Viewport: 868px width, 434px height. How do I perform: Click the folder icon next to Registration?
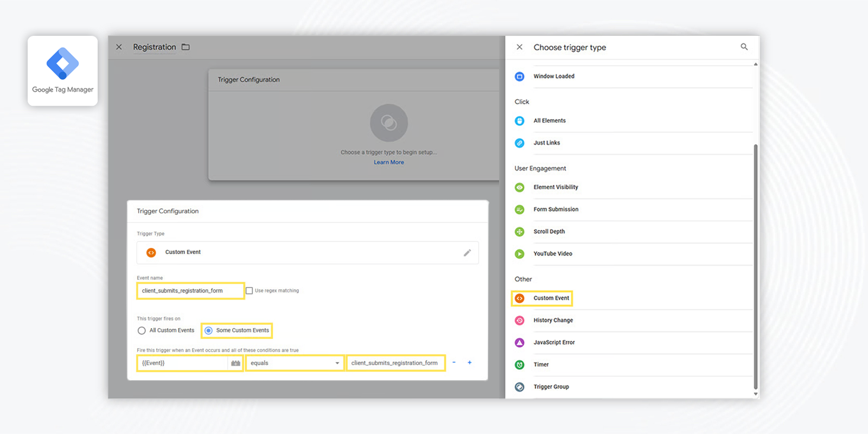[x=186, y=47]
